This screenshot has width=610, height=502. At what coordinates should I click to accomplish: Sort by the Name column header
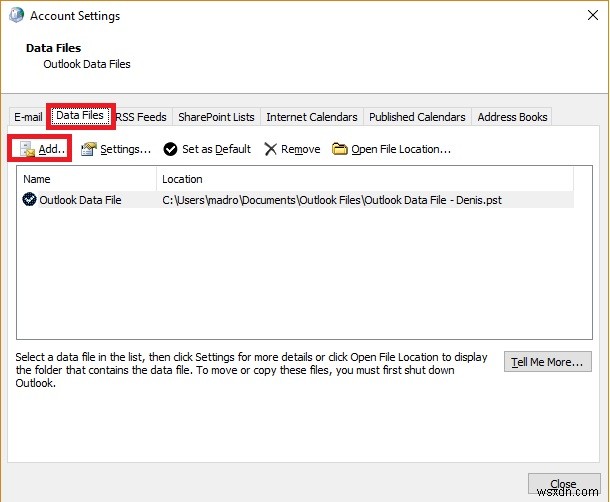coord(86,179)
